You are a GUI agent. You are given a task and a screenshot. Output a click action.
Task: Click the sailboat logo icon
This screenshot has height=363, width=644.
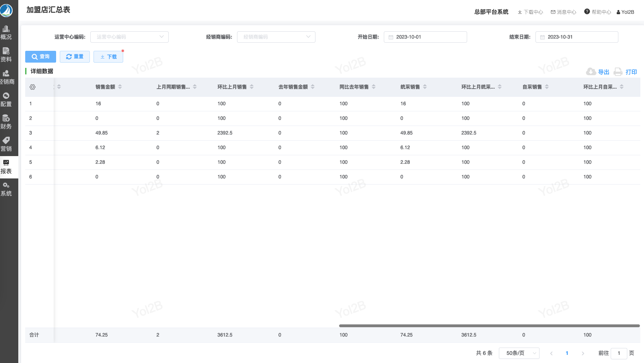pyautogui.click(x=6, y=10)
